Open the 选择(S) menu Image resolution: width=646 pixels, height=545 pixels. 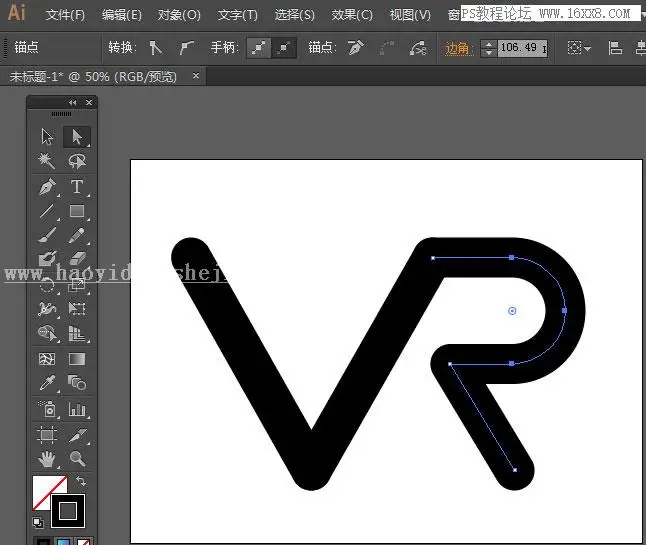point(295,15)
